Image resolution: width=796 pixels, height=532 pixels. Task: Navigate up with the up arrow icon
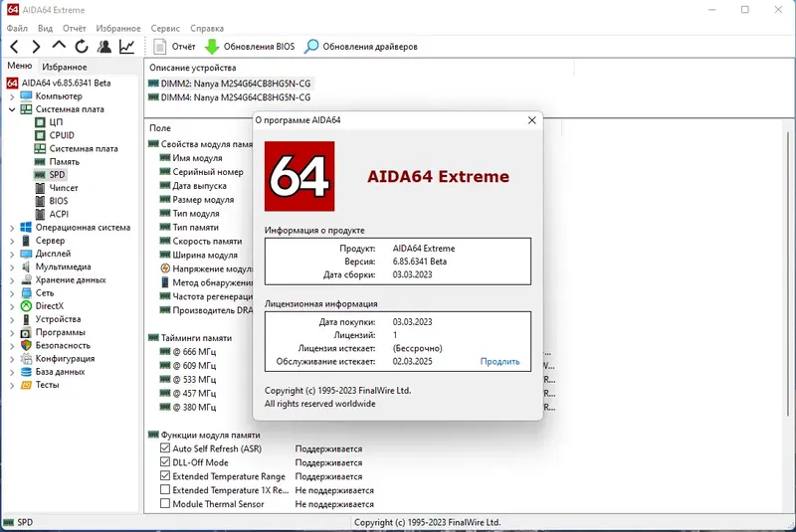tap(59, 46)
